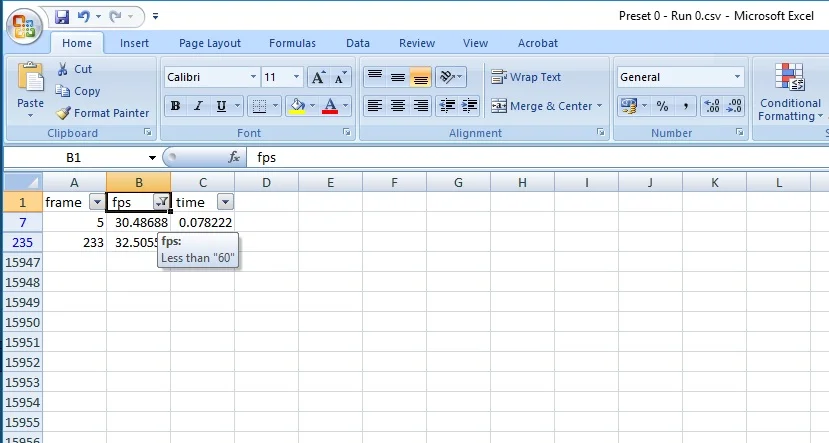The height and width of the screenshot is (443, 829).
Task: Decrease the font size
Action: [x=340, y=77]
